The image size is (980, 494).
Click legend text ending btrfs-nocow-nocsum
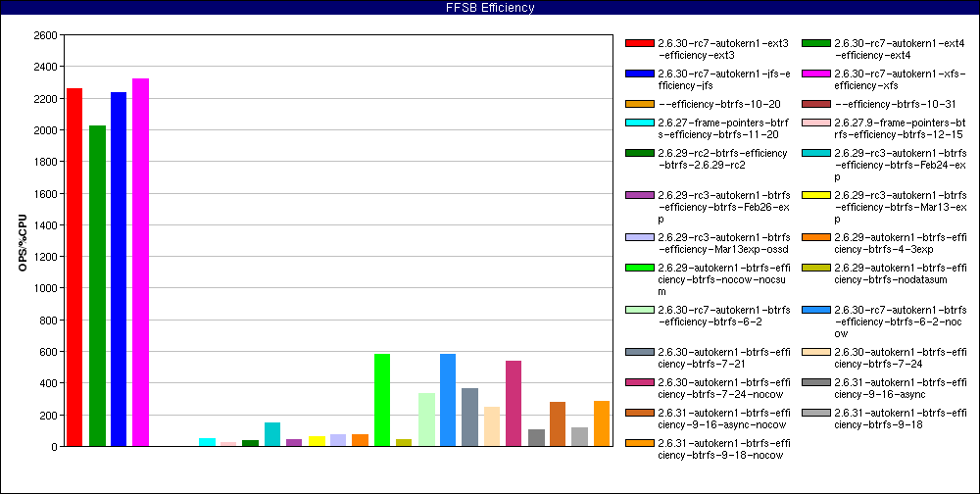pos(724,279)
